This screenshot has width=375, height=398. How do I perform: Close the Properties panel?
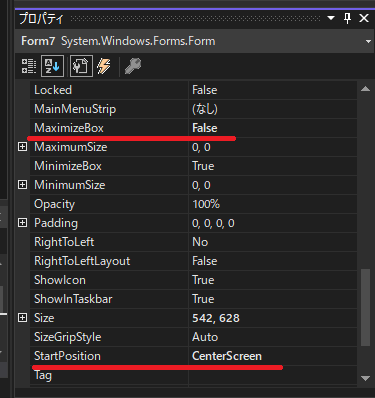point(364,18)
